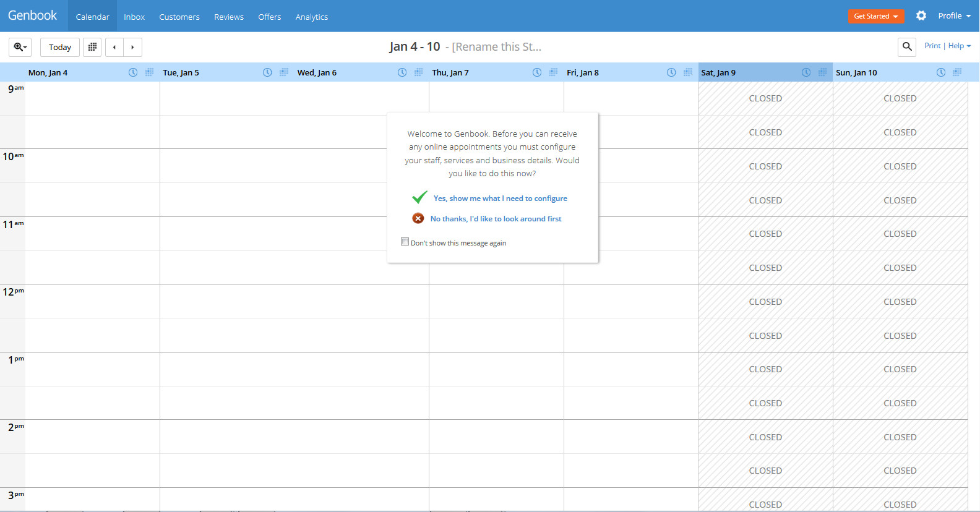The width and height of the screenshot is (980, 512).
Task: Open the zoom magnifier dropdown
Action: tap(20, 47)
